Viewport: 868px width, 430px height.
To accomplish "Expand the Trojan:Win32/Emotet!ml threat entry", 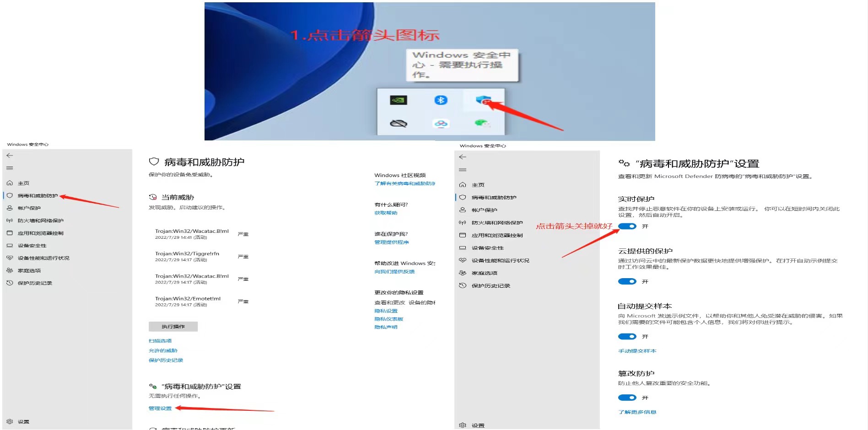I will pyautogui.click(x=188, y=301).
